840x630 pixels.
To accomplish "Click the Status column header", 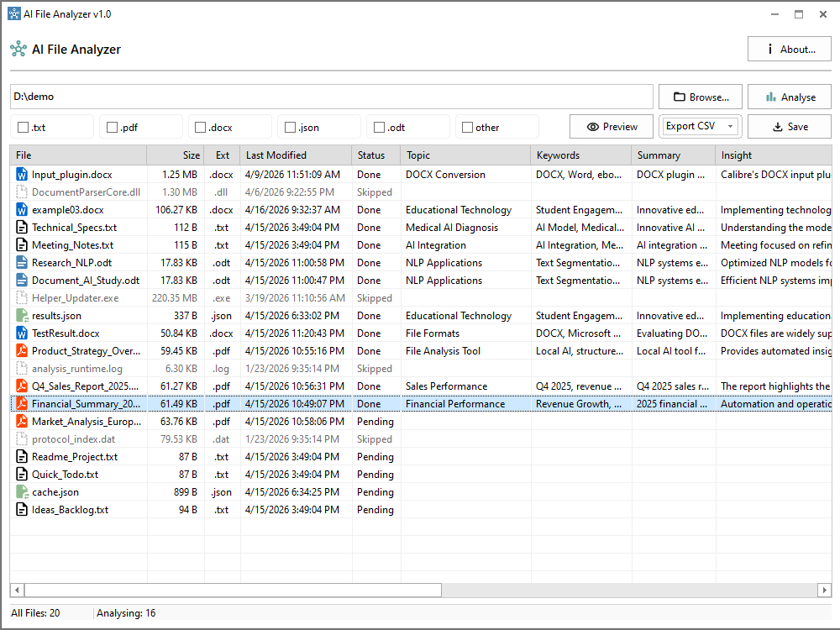I will (374, 155).
